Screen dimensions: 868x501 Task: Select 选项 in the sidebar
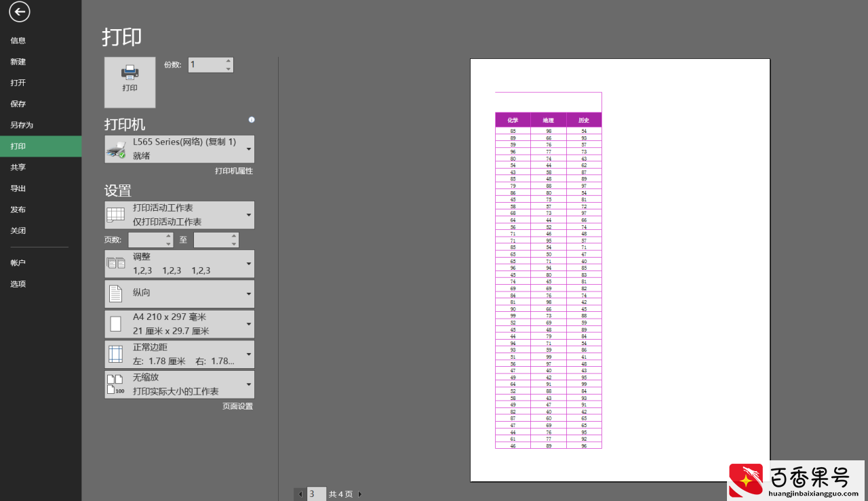[41, 284]
